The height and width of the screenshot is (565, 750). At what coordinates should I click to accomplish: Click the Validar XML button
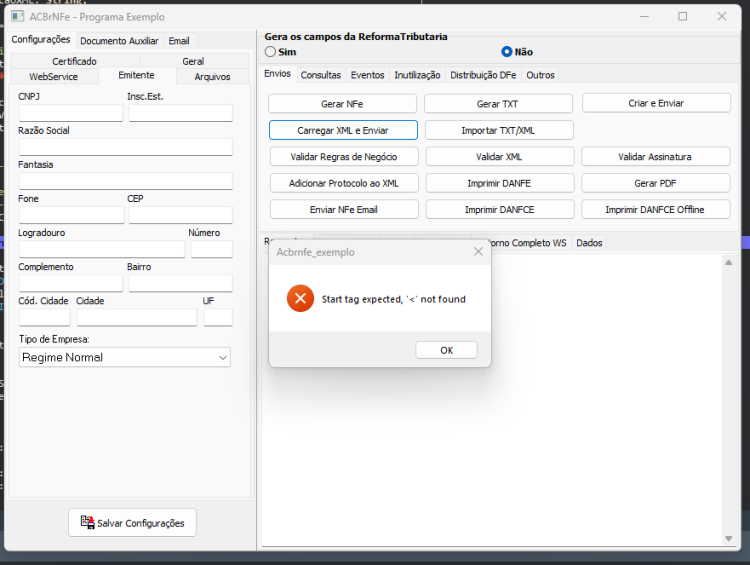pos(499,156)
